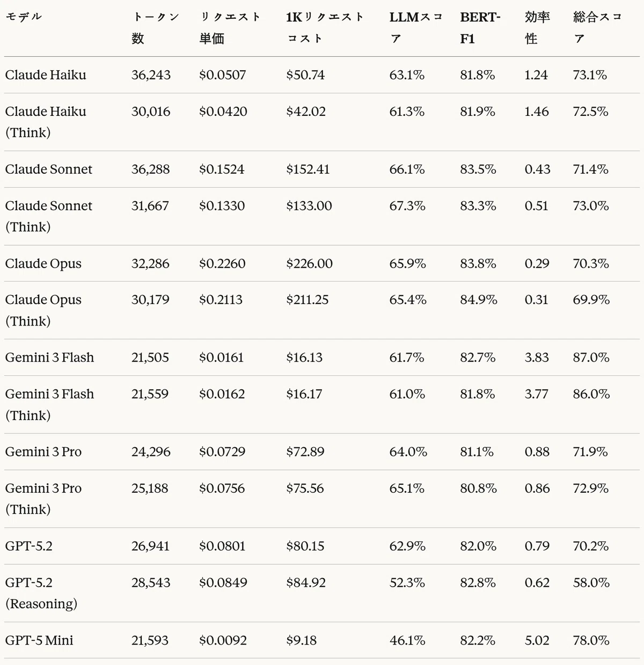Select the Gemini 3 Flash (Think) model cell
Viewport: 644px width, 665px height.
[x=49, y=404]
